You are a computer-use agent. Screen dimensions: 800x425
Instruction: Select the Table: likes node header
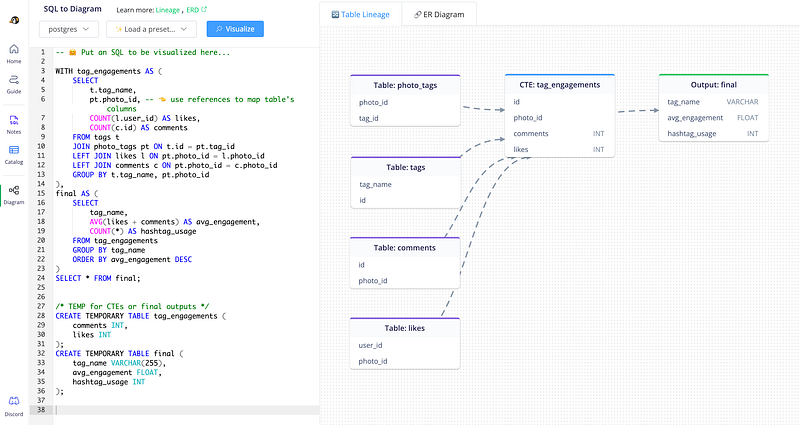tap(405, 328)
